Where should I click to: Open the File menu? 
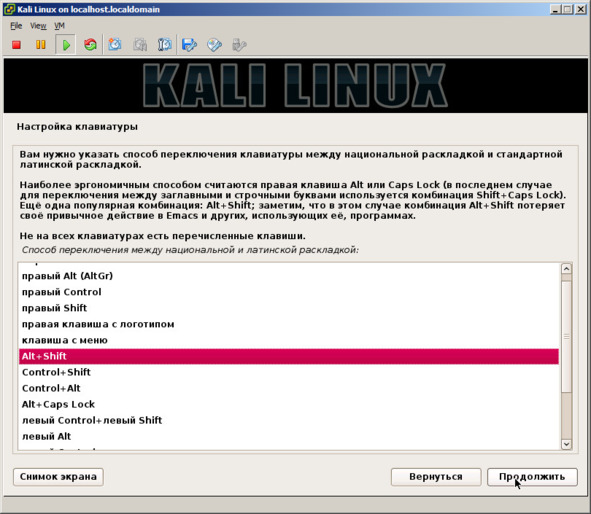point(16,26)
